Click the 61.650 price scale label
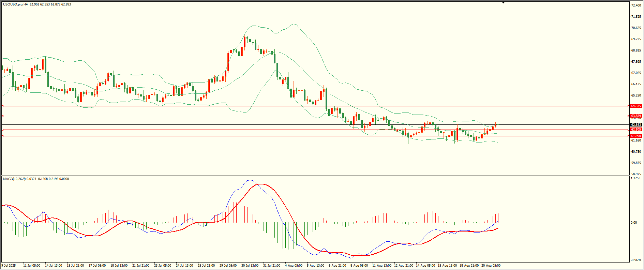644x270 pixels. click(636, 140)
